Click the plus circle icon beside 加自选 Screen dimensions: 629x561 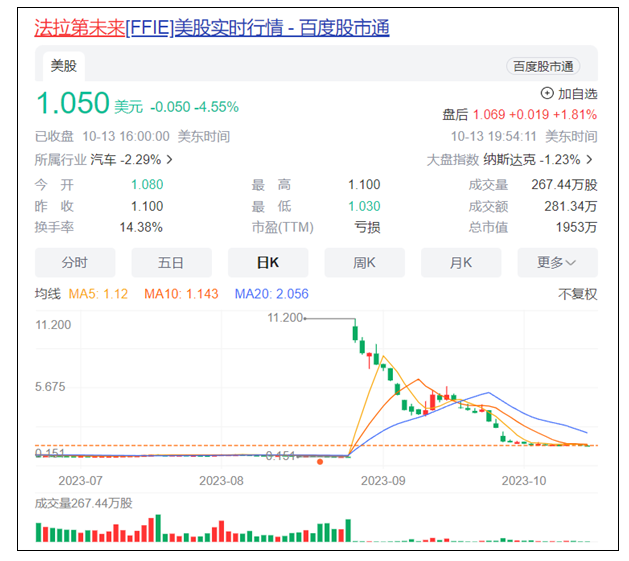547,94
